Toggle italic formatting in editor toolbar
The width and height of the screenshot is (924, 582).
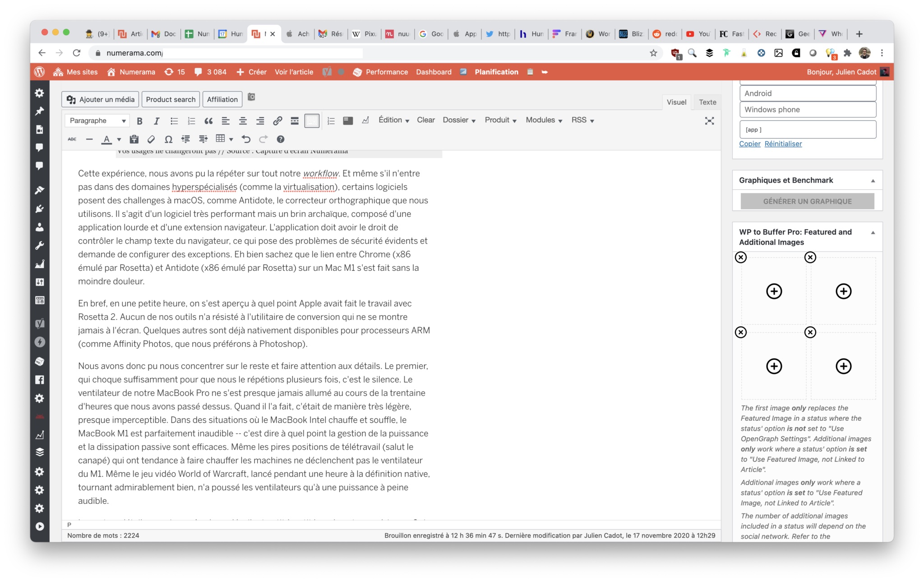(x=157, y=121)
